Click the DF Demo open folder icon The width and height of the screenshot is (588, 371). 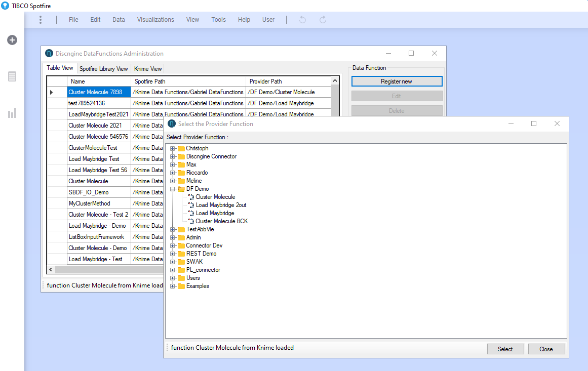pos(181,189)
